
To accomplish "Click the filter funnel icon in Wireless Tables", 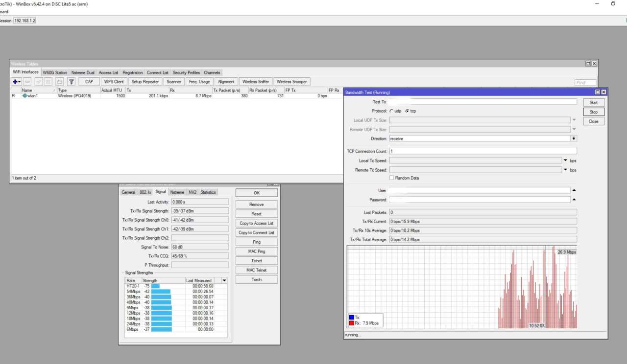I will [x=71, y=82].
